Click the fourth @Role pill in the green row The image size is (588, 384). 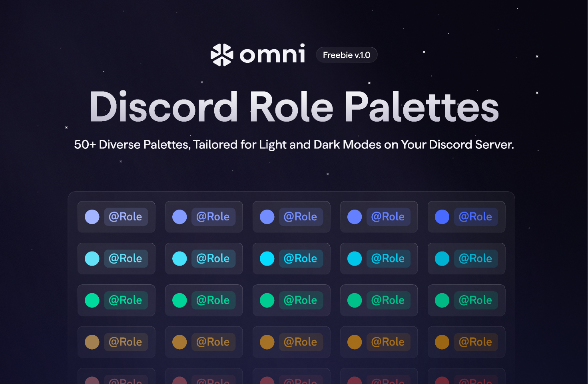(389, 300)
